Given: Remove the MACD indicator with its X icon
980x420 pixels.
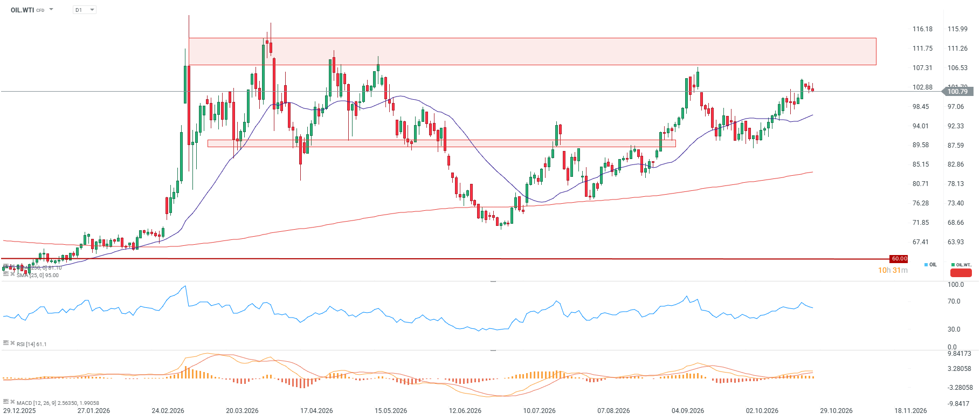Looking at the screenshot, I should 12,402.
